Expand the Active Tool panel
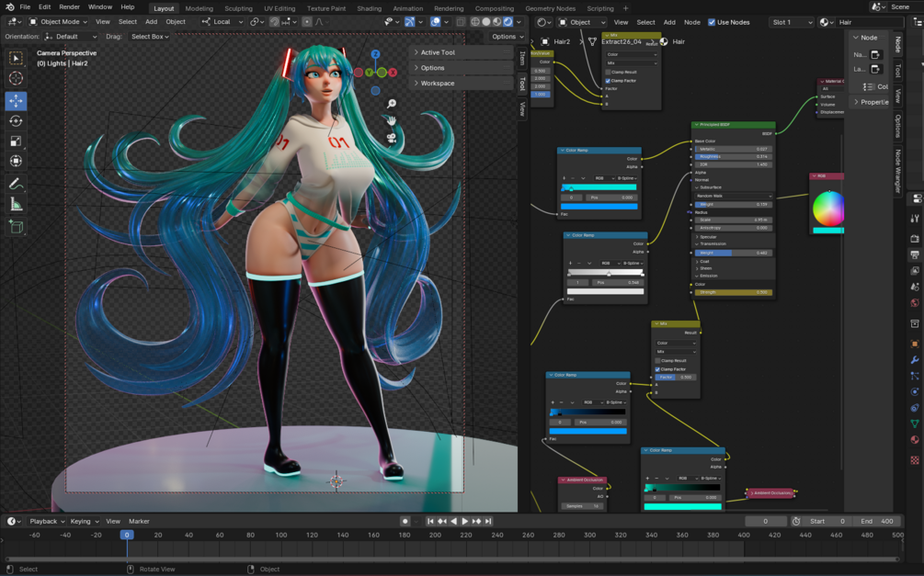Image resolution: width=924 pixels, height=576 pixels. [x=462, y=52]
